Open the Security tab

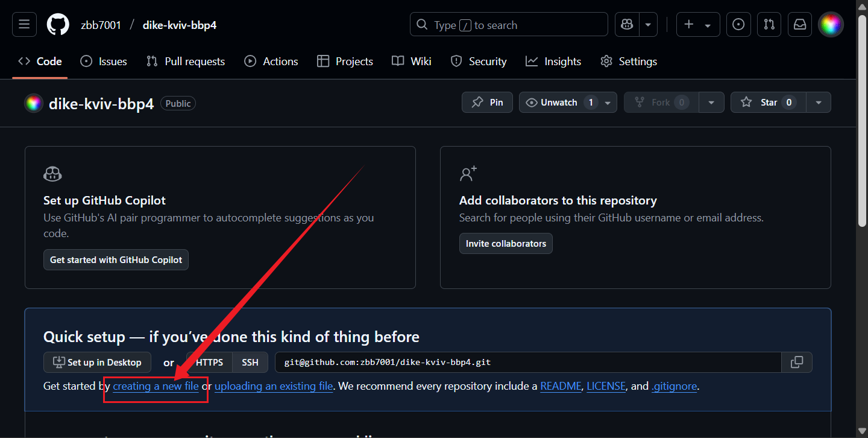coord(479,61)
